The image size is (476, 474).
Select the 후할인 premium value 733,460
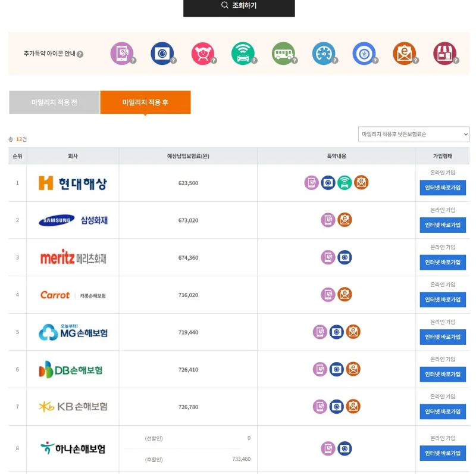point(242,459)
